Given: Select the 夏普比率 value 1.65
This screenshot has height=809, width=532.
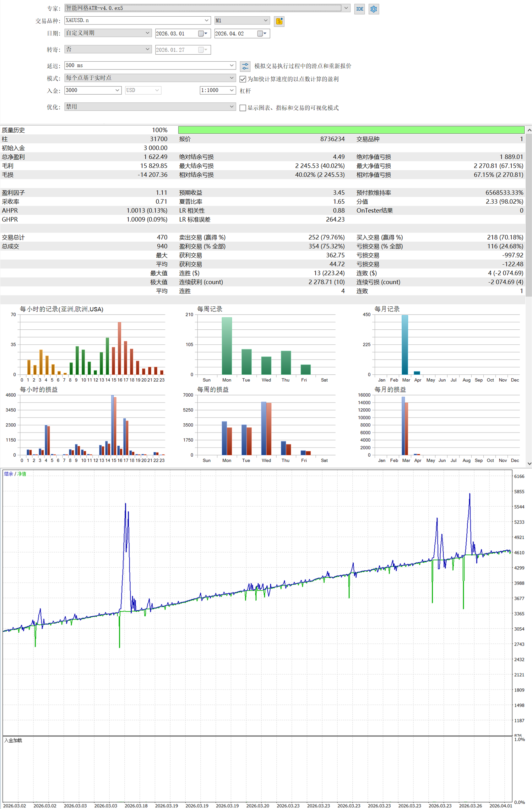Looking at the screenshot, I should tap(339, 201).
